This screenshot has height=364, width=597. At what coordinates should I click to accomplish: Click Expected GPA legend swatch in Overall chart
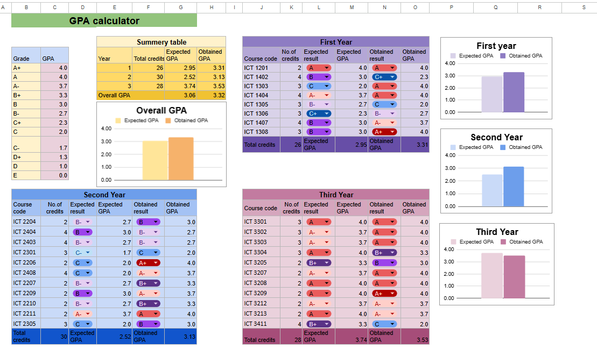click(x=118, y=120)
